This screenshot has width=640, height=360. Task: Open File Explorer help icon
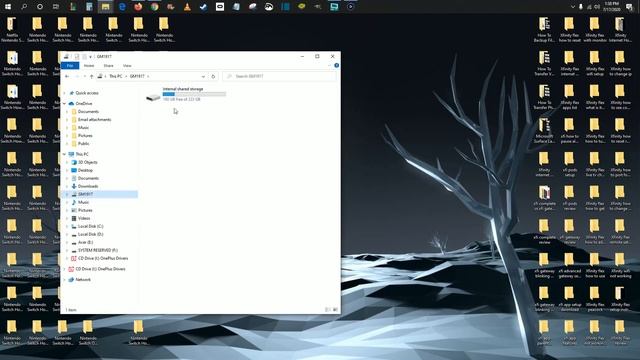[336, 65]
